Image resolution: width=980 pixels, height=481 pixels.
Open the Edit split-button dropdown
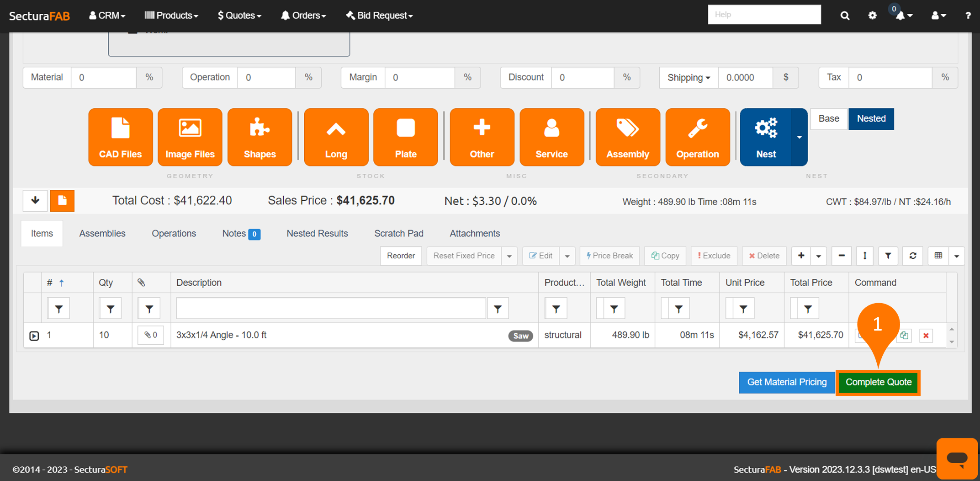click(x=567, y=256)
